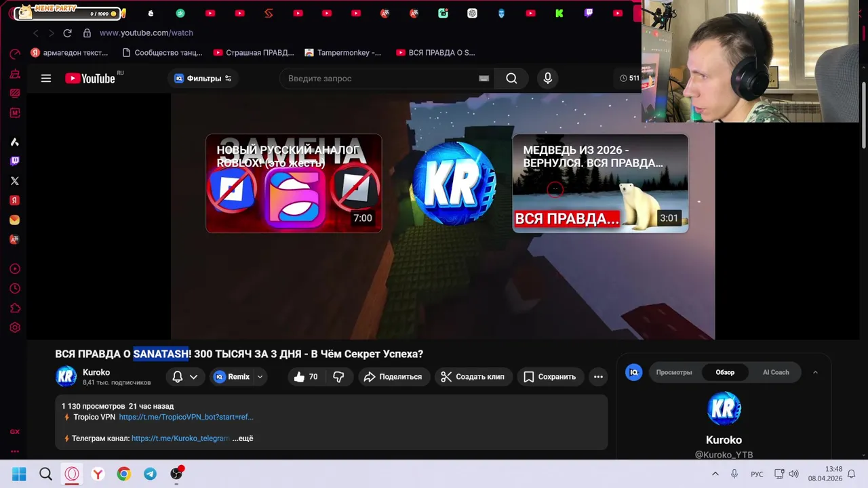Open the green K browser tab
The width and height of the screenshot is (868, 488).
559,13
